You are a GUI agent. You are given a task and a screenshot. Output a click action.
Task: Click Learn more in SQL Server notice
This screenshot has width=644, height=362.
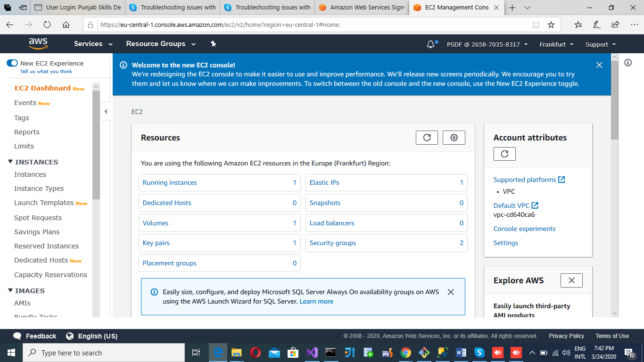316,301
